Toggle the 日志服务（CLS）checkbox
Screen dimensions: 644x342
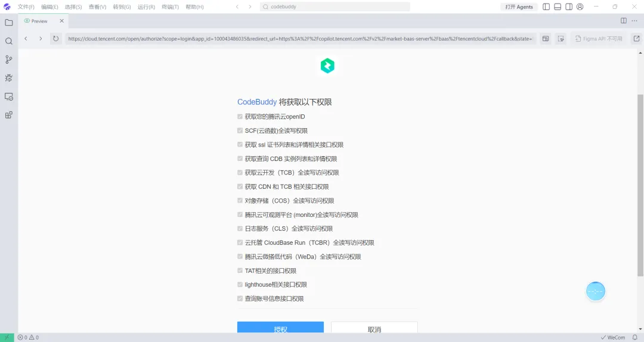[x=240, y=229]
